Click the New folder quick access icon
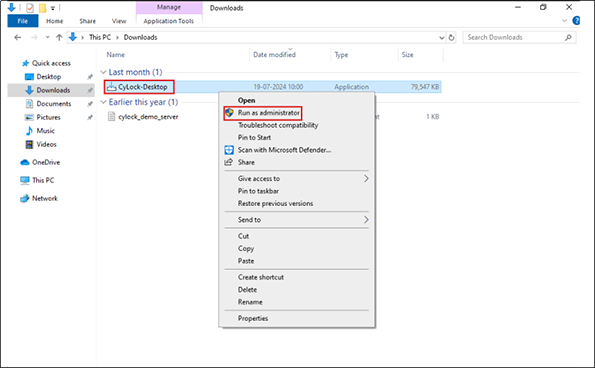This screenshot has width=595, height=368. 42,8
